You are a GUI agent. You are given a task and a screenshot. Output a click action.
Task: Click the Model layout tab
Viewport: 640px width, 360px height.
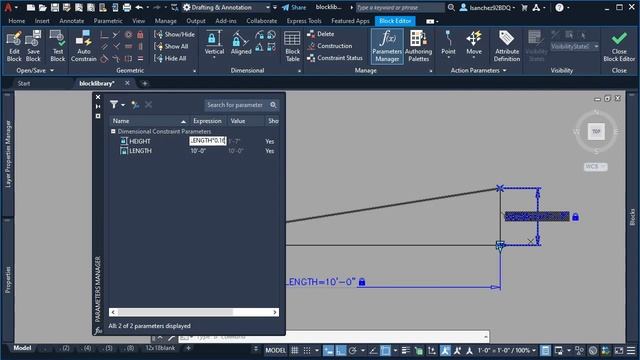pyautogui.click(x=22, y=348)
